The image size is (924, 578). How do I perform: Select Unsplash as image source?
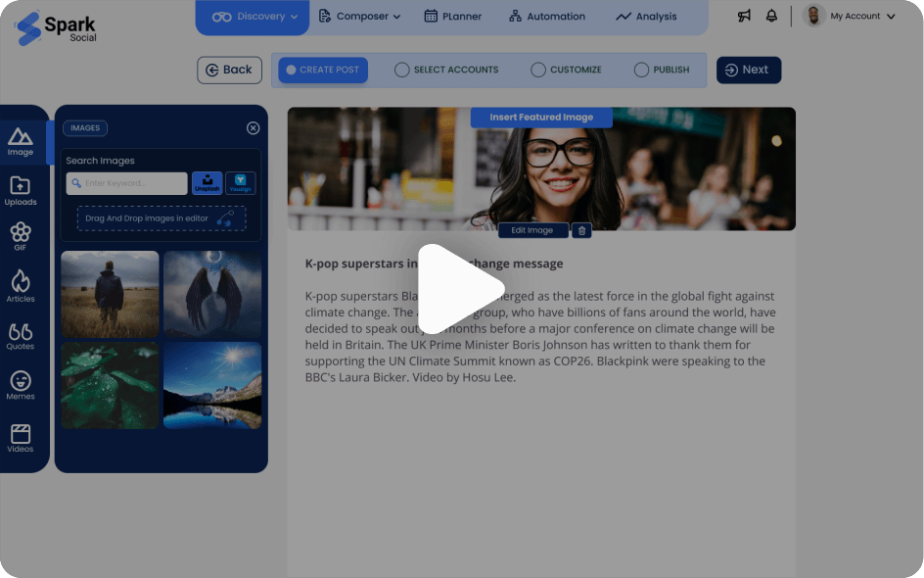207,183
